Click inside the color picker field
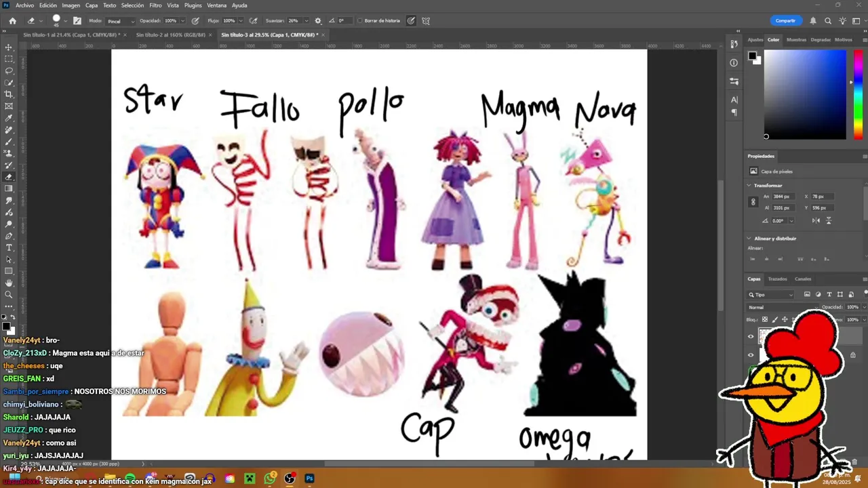The height and width of the screenshot is (488, 868). (805, 94)
